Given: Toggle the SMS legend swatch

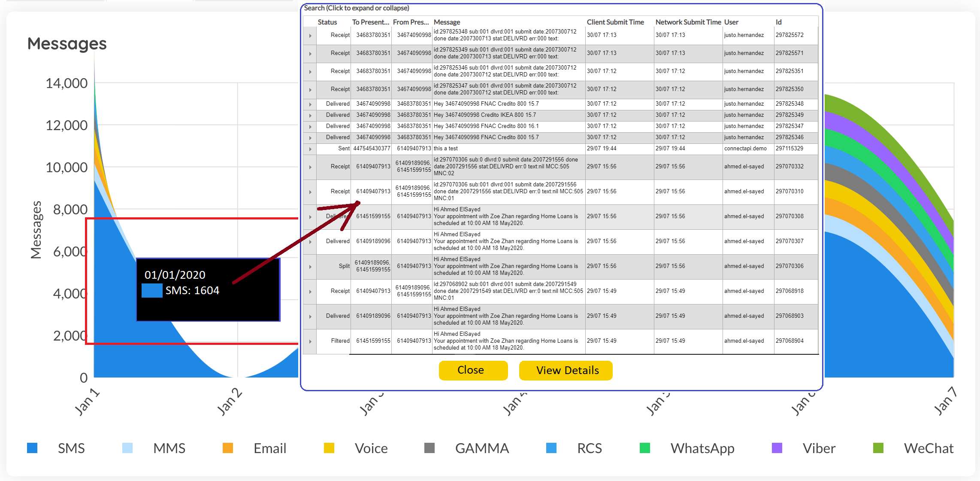Looking at the screenshot, I should pyautogui.click(x=32, y=448).
